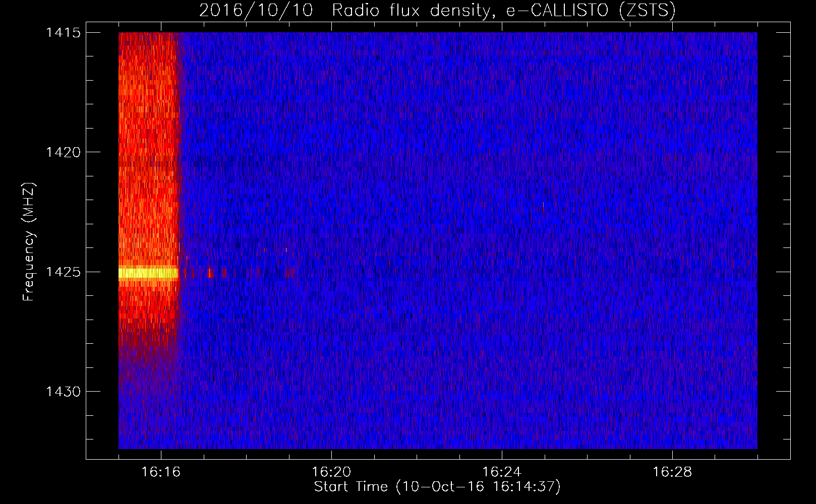Click the 1420 frequency axis label
Viewport: 816px width, 504px height.
[63, 152]
